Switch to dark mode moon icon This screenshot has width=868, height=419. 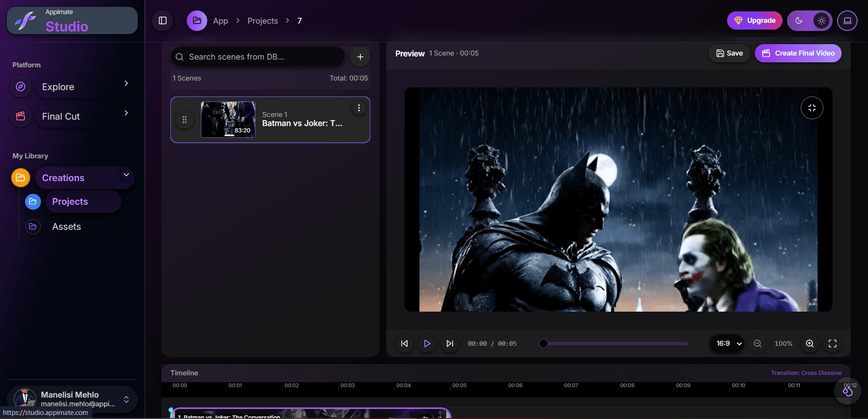pyautogui.click(x=799, y=20)
